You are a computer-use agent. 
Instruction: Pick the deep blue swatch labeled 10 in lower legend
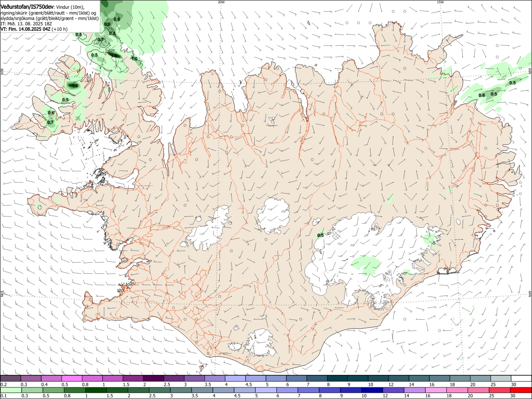point(372,390)
